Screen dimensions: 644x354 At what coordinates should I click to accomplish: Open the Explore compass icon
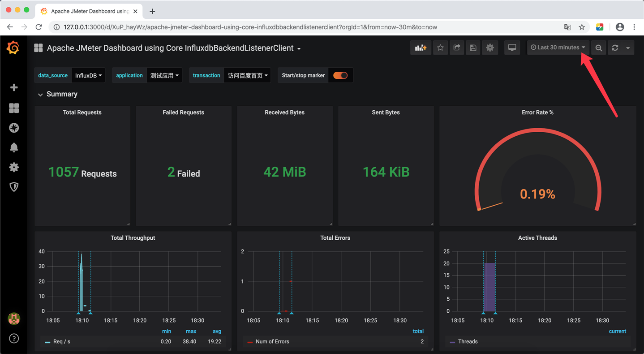[14, 128]
